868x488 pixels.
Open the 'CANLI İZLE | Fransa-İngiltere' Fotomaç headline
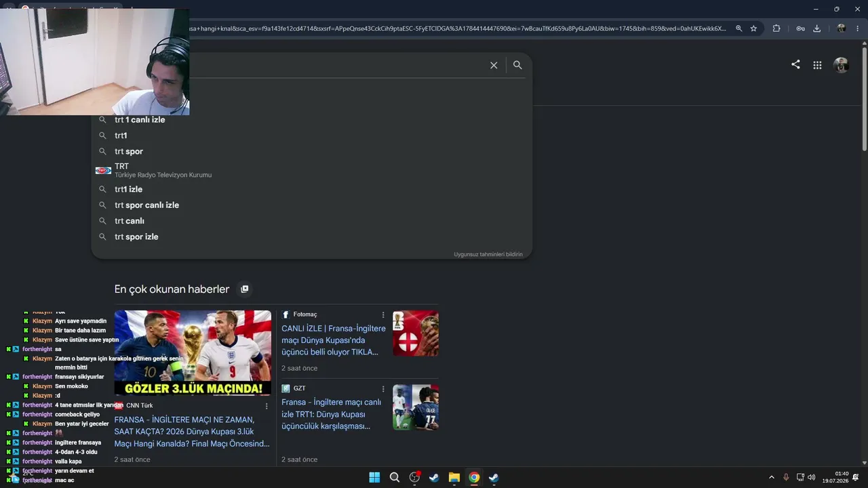pyautogui.click(x=334, y=340)
